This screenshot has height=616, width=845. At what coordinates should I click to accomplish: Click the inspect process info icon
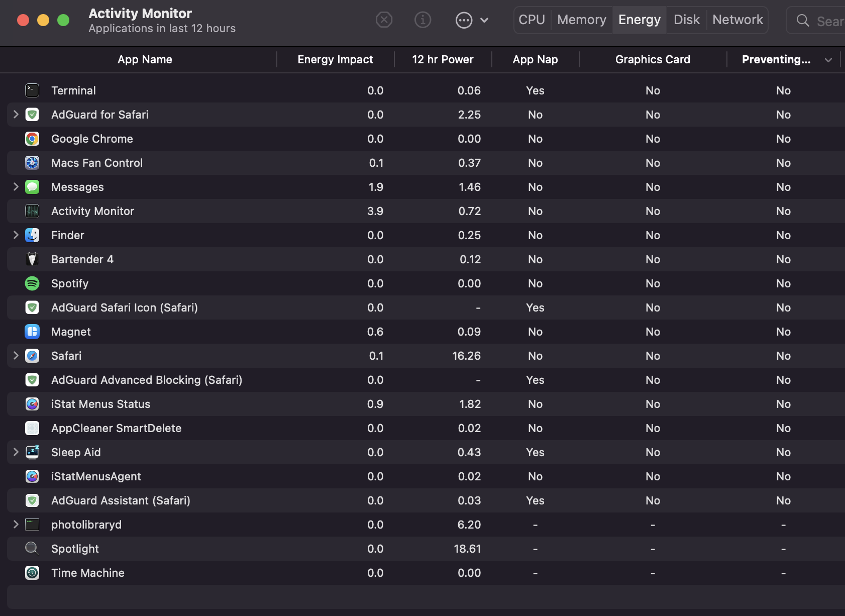click(423, 20)
